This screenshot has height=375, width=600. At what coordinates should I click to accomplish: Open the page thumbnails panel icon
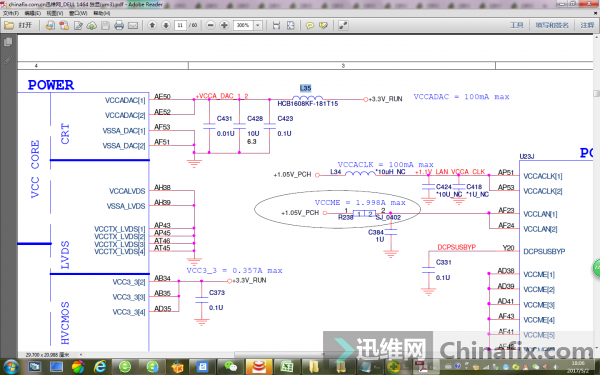(8, 42)
